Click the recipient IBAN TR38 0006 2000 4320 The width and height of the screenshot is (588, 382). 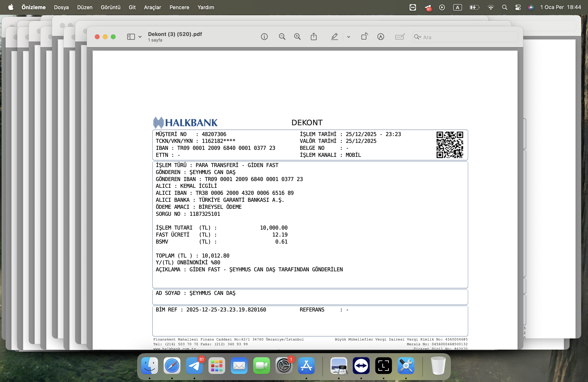click(x=245, y=193)
